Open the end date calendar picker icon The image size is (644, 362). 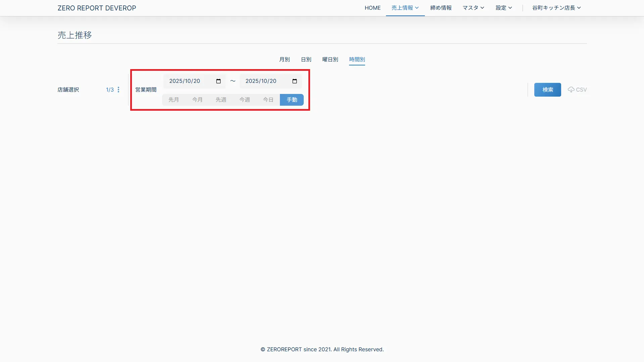click(295, 81)
